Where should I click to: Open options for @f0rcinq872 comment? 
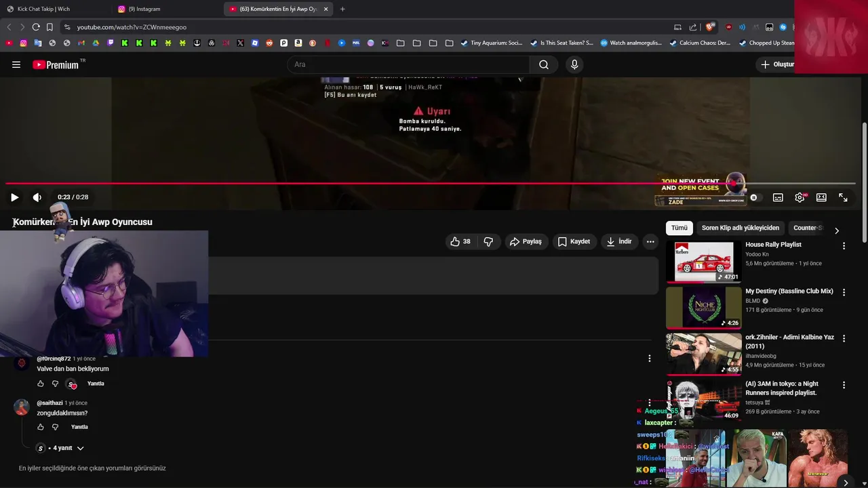pyautogui.click(x=650, y=359)
